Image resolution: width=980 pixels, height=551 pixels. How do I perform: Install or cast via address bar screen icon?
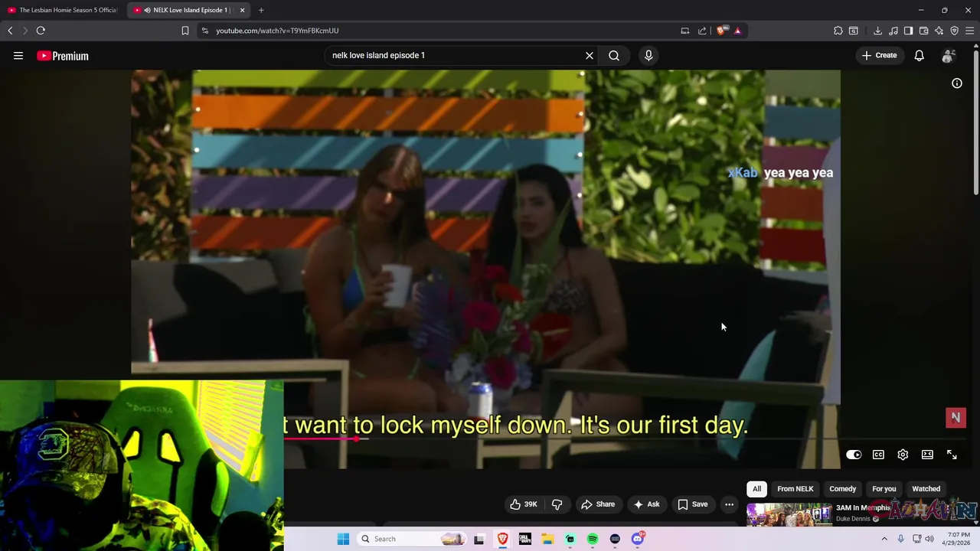(x=684, y=31)
